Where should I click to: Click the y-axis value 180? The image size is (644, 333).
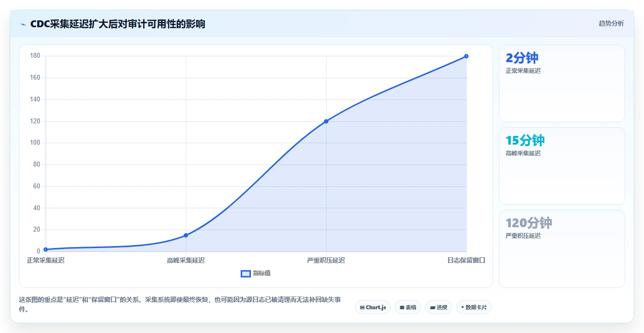[x=35, y=56]
